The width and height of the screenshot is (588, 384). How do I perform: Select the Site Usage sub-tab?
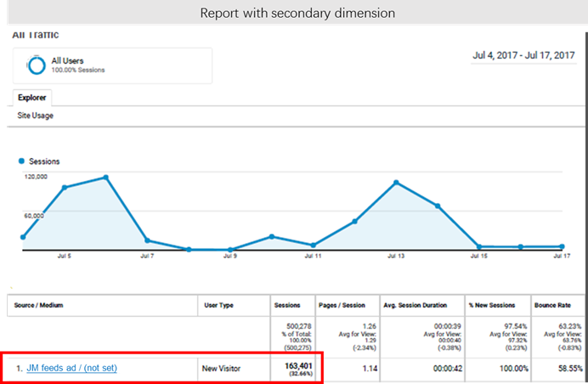pos(36,115)
